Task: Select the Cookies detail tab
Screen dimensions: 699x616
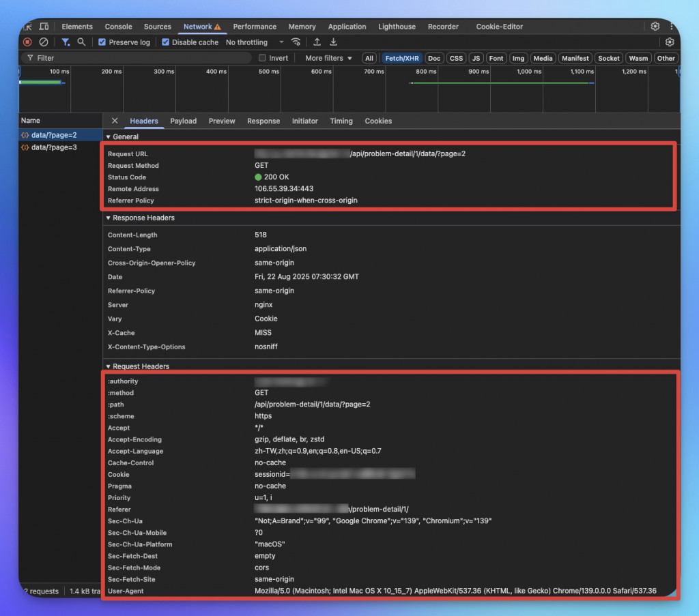Action: tap(378, 121)
